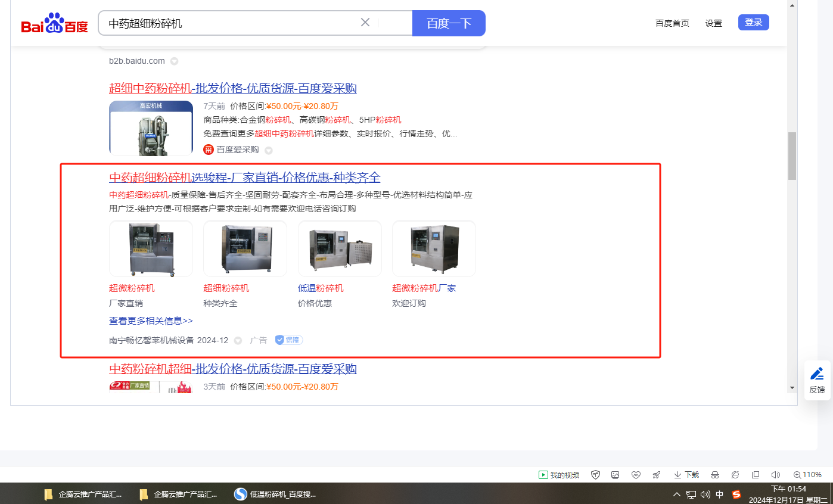This screenshot has width=833, height=504.
Task: Open the 超微粉碎机 厂家直销 product image
Action: (x=151, y=248)
